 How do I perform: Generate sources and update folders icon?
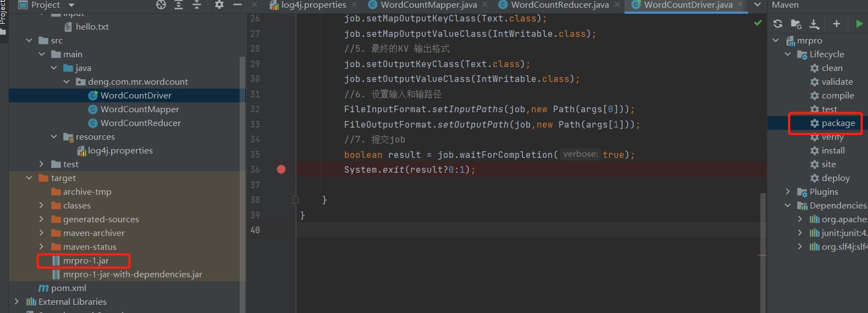click(x=796, y=24)
